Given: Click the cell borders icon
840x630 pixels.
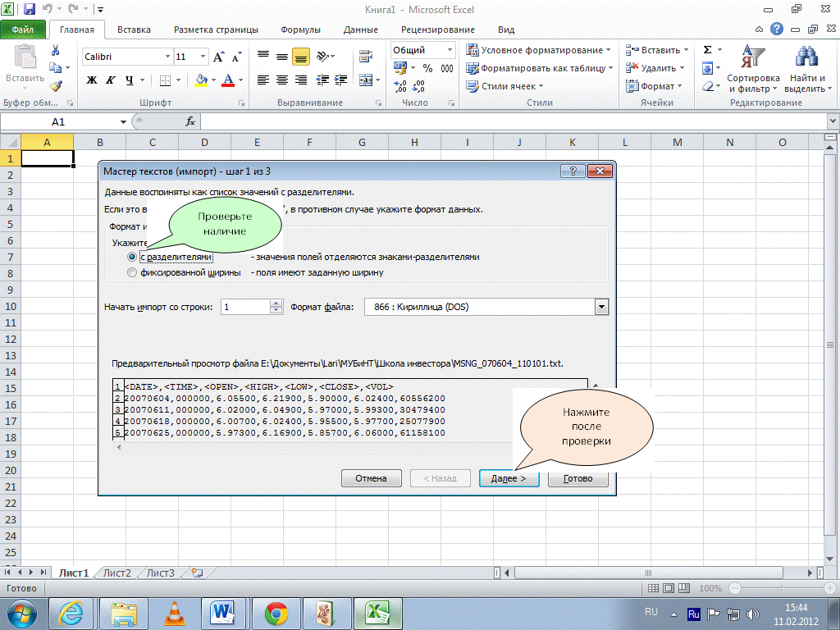Looking at the screenshot, I should click(165, 80).
